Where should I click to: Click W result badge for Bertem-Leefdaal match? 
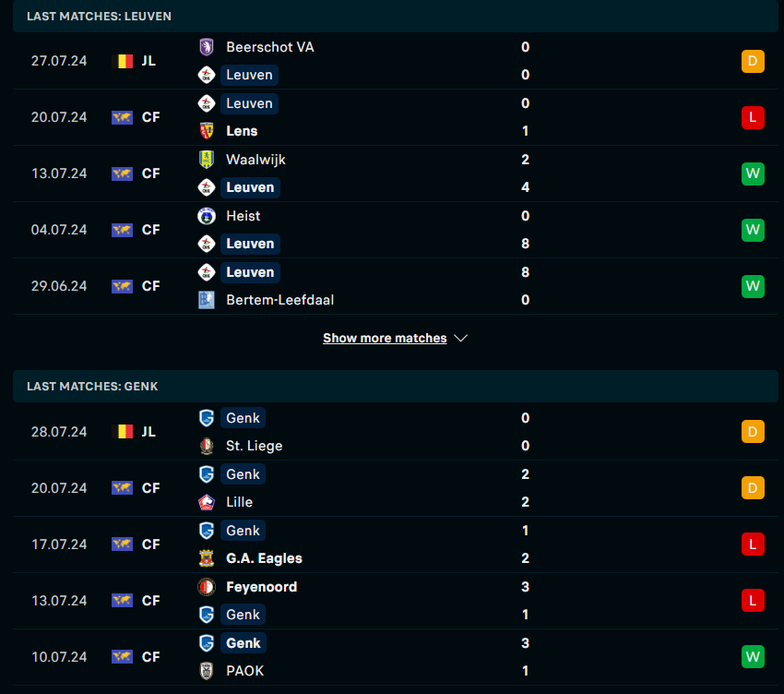click(753, 286)
